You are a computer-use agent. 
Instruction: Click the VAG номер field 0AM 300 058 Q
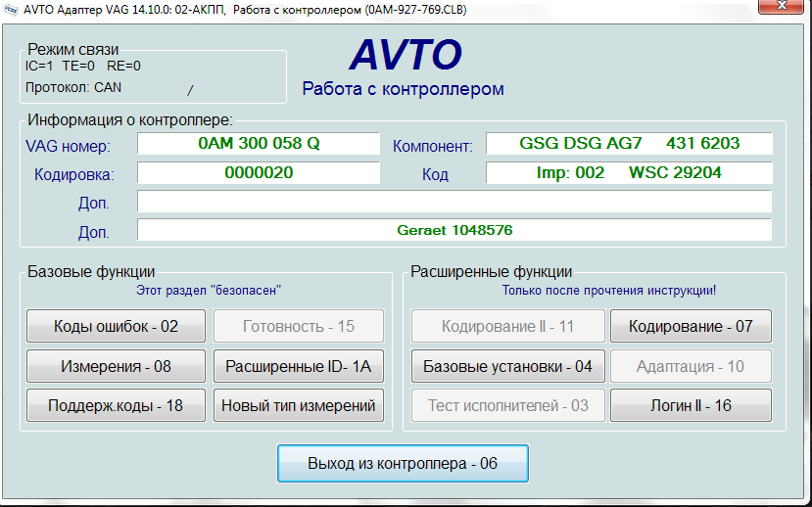coord(259,143)
